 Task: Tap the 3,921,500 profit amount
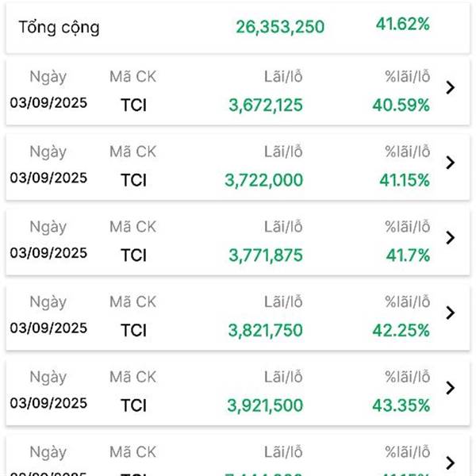pos(265,405)
